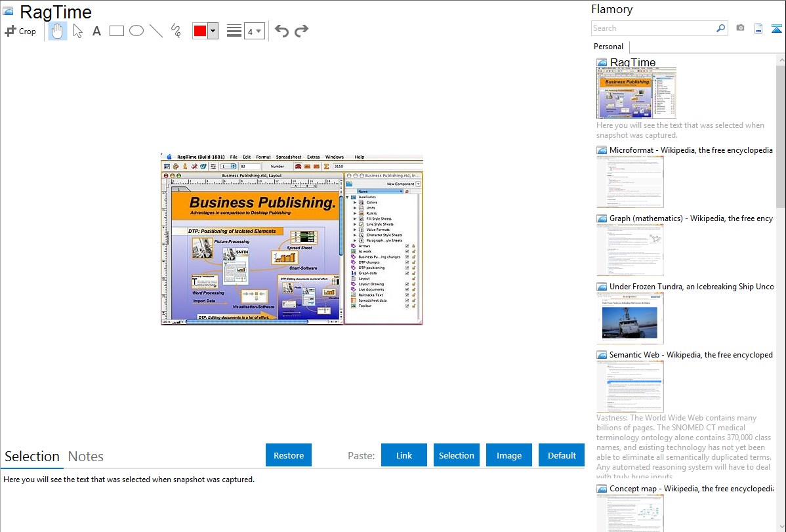The image size is (786, 532).
Task: Open the Graph (mathematics) snapshot thumbnail
Action: [x=630, y=250]
